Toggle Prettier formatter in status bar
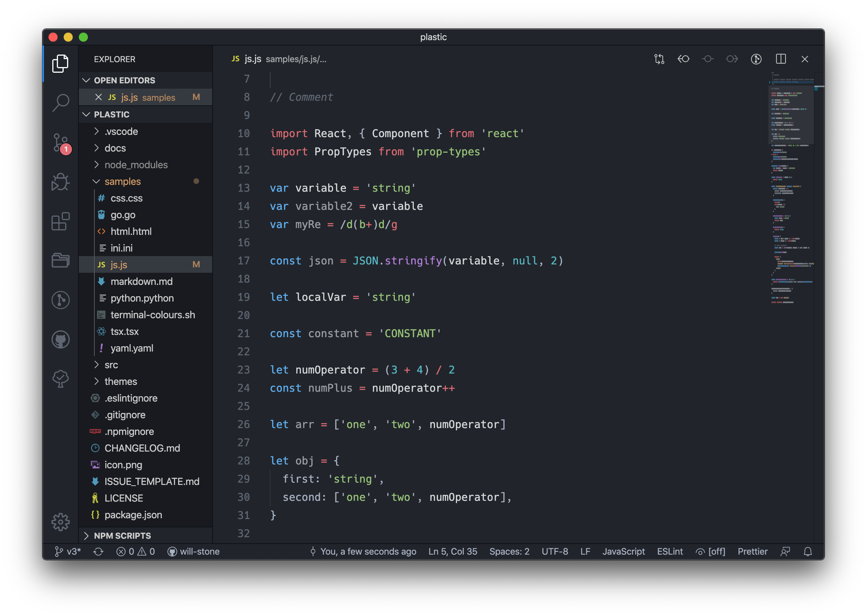The image size is (867, 616). [x=752, y=551]
